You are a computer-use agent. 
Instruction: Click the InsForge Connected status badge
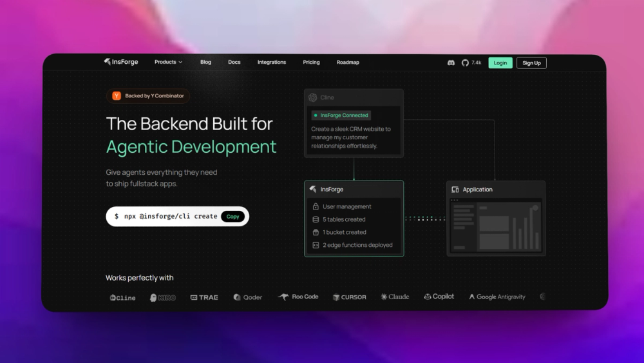tap(341, 115)
